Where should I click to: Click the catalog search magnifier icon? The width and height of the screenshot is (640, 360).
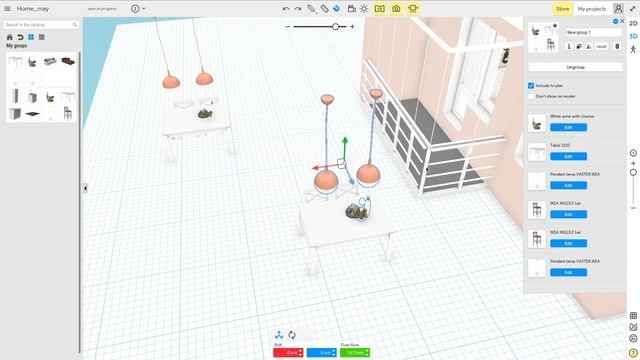(75, 25)
